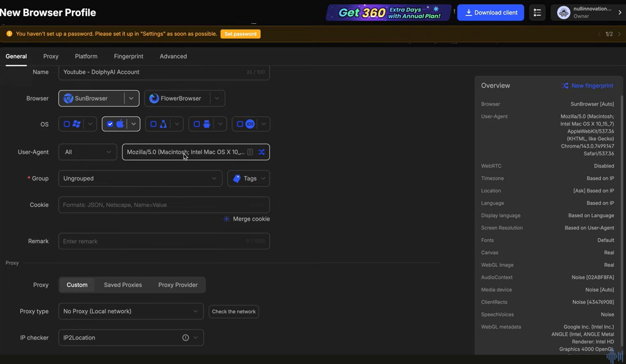Viewport: 626px width, 364px height.
Task: Open Windows OS version dropdown
Action: [90, 124]
